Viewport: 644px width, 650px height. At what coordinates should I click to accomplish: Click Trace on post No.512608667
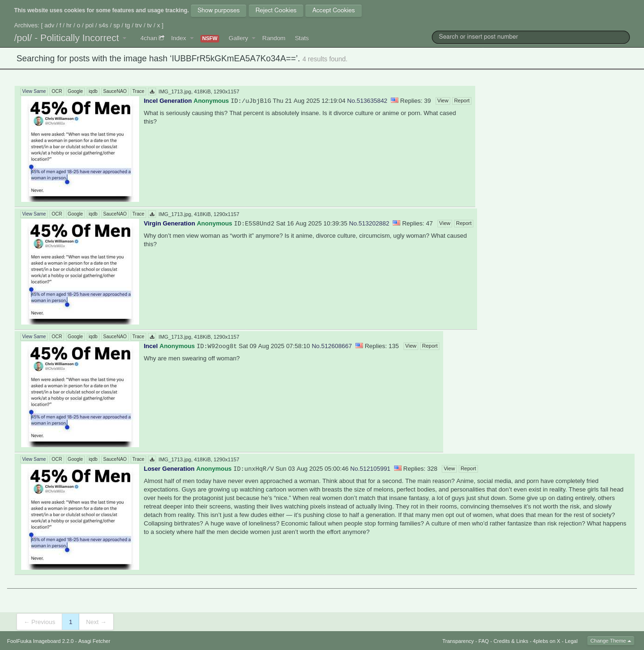pos(138,337)
